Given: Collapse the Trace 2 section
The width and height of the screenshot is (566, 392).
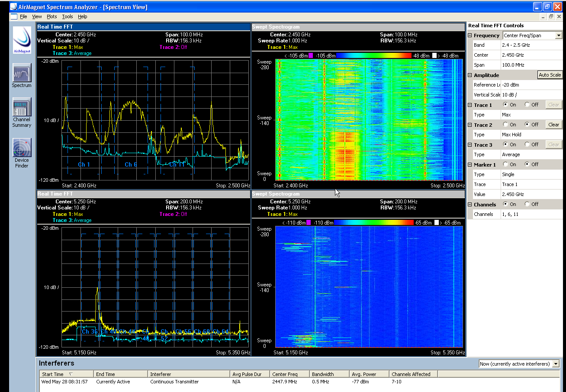Looking at the screenshot, I should 470,125.
